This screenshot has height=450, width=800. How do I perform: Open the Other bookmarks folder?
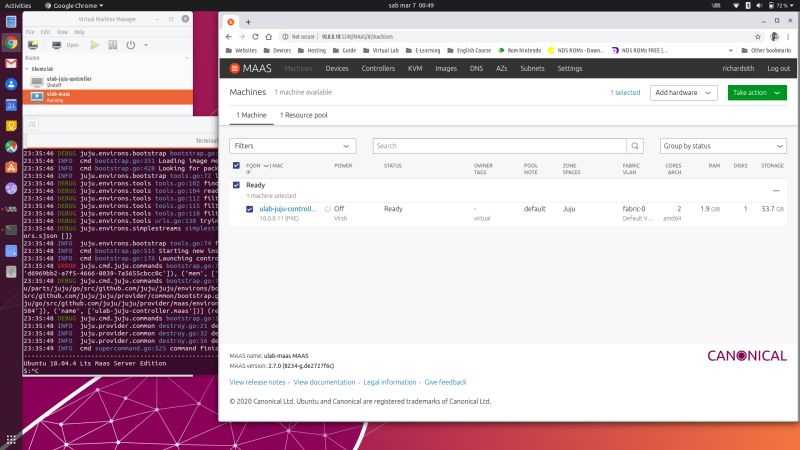[766, 51]
